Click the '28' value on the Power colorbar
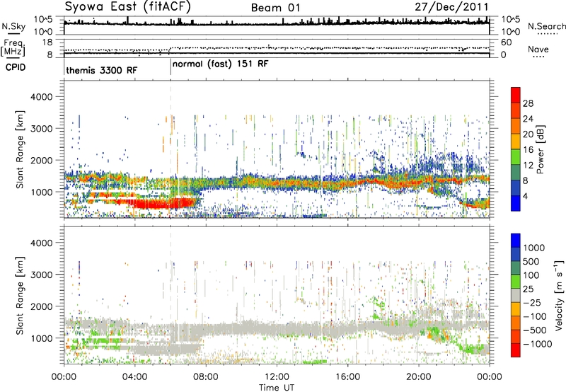The width and height of the screenshot is (566, 392). click(528, 103)
